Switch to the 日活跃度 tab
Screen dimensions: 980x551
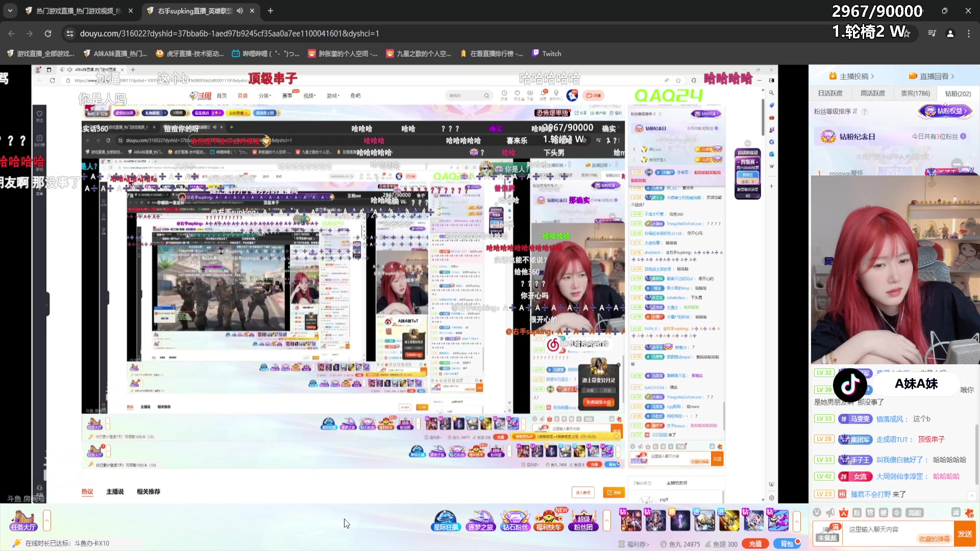pyautogui.click(x=830, y=93)
